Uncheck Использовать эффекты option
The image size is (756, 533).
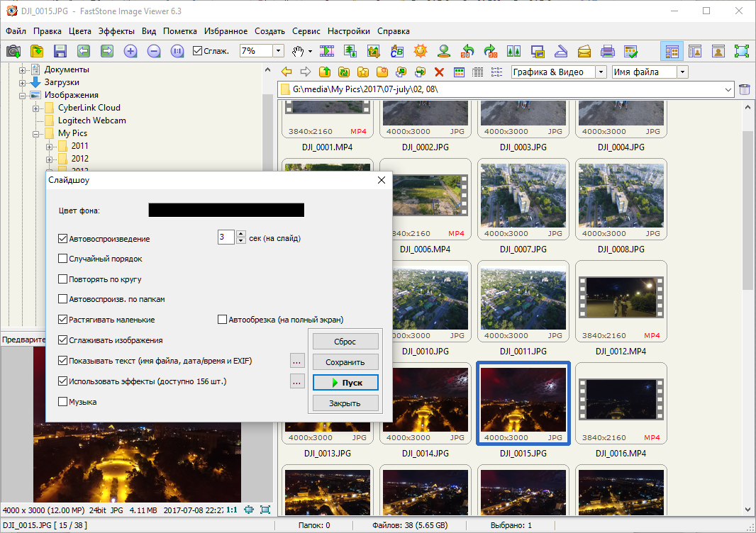[x=62, y=381]
